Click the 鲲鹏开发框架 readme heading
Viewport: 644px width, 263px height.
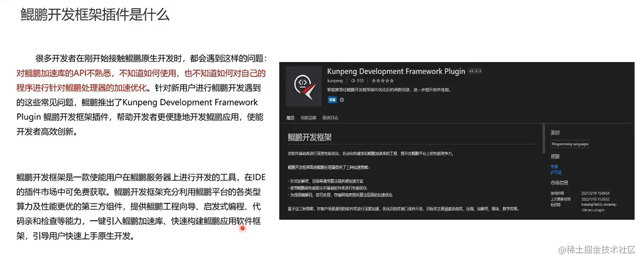point(310,137)
